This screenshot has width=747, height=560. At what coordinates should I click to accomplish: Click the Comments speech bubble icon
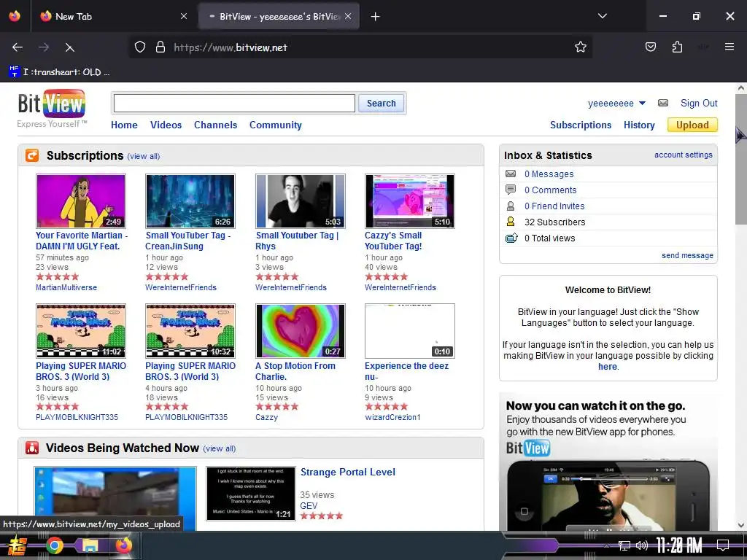[x=511, y=190]
